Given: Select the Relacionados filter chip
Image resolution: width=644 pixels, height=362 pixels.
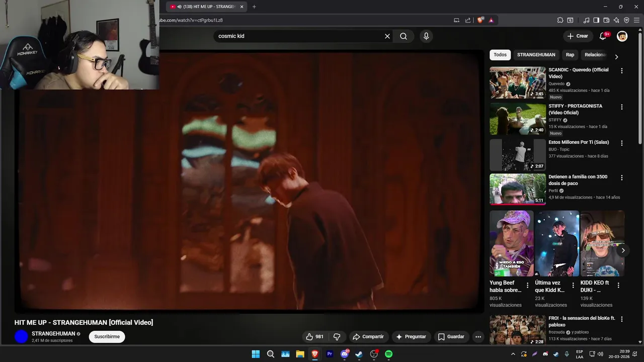Looking at the screenshot, I should 595,55.
